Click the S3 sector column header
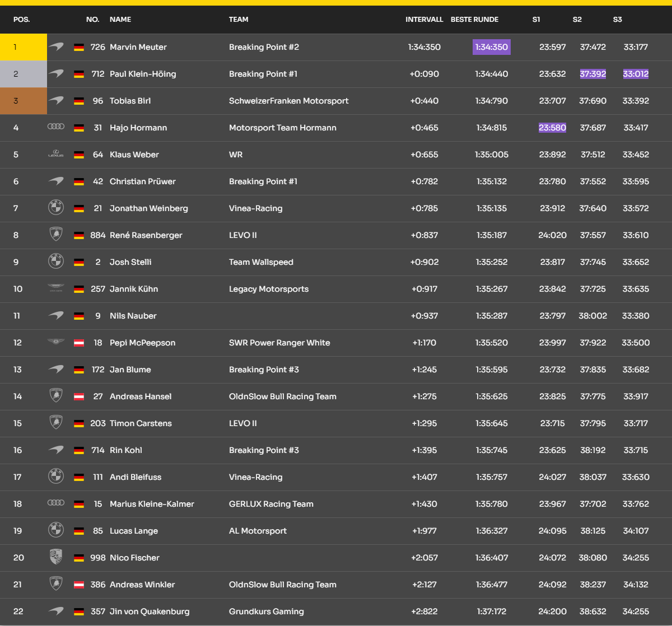The height and width of the screenshot is (626, 672). [x=617, y=19]
